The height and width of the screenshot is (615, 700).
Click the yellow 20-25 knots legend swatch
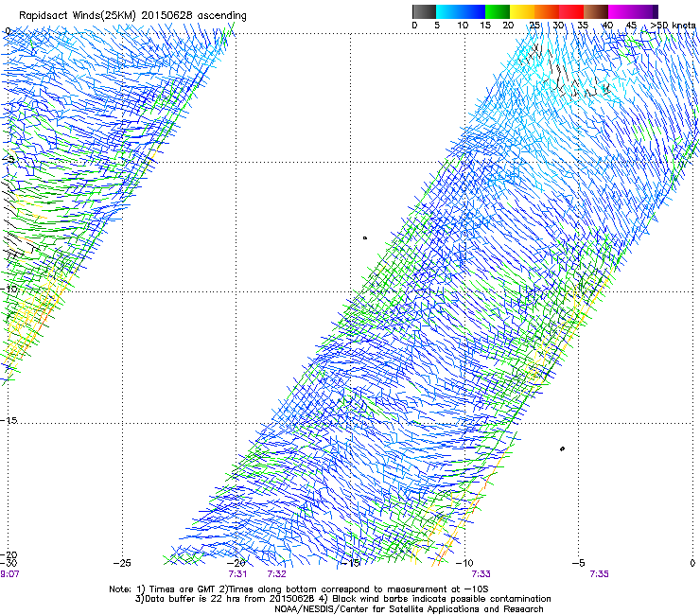(x=522, y=11)
